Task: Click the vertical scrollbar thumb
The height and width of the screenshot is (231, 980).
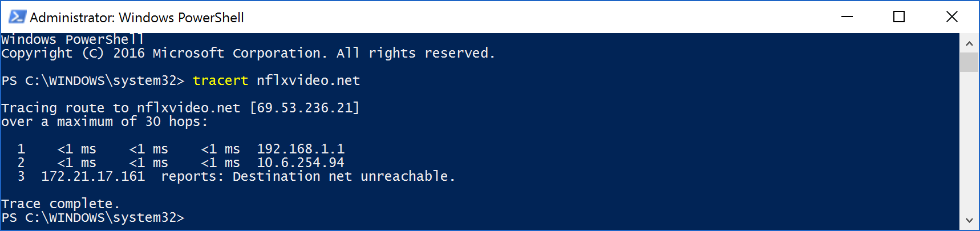Action: pos(969,62)
